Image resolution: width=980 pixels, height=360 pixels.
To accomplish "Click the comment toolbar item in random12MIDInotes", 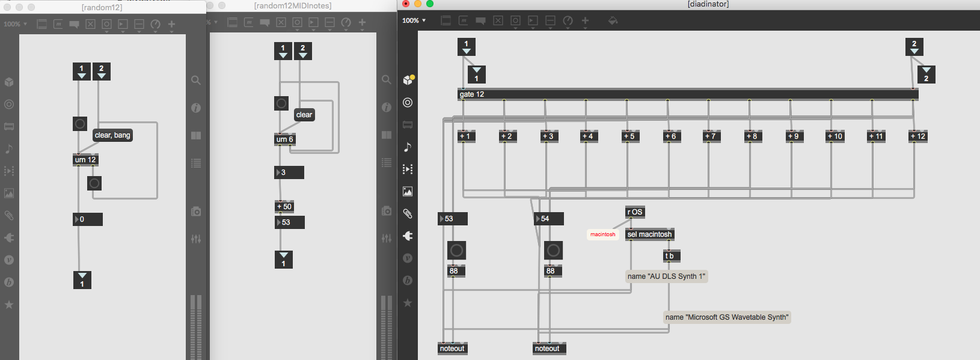I will click(x=265, y=23).
